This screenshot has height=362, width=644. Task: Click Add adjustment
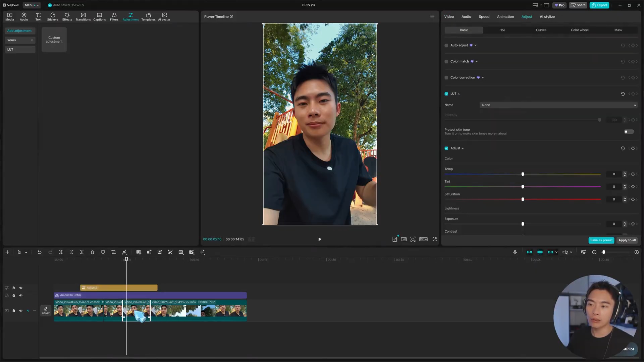(19, 31)
